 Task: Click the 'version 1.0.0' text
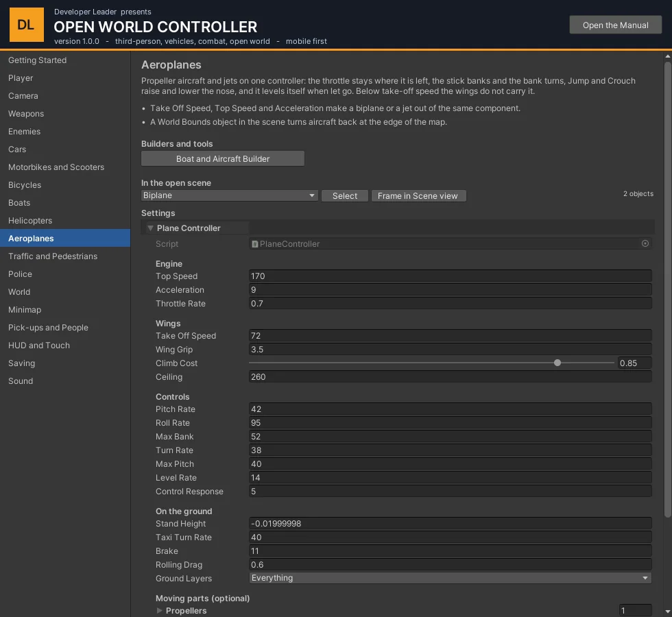pyautogui.click(x=77, y=41)
